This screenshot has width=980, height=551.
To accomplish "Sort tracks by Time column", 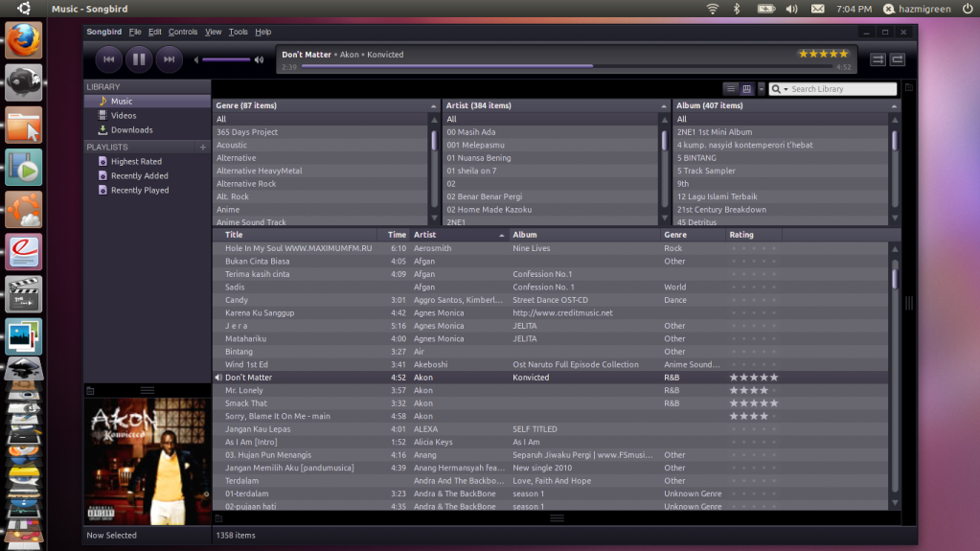I will tap(394, 235).
